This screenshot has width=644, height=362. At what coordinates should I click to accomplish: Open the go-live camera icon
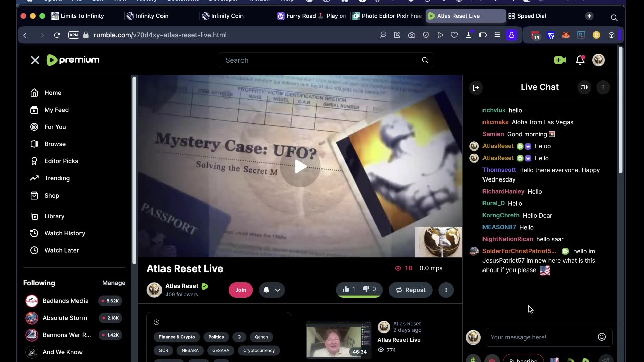click(560, 60)
